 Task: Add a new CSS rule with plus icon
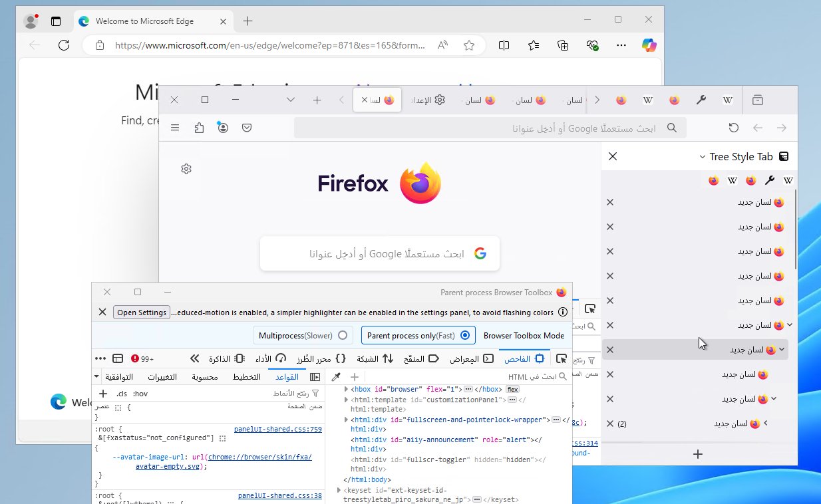[103, 394]
